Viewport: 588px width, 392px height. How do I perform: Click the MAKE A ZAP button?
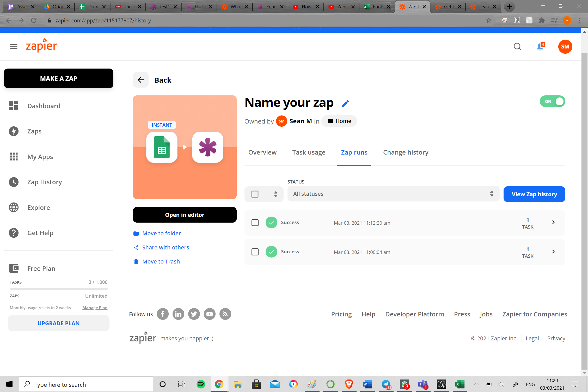tap(59, 78)
